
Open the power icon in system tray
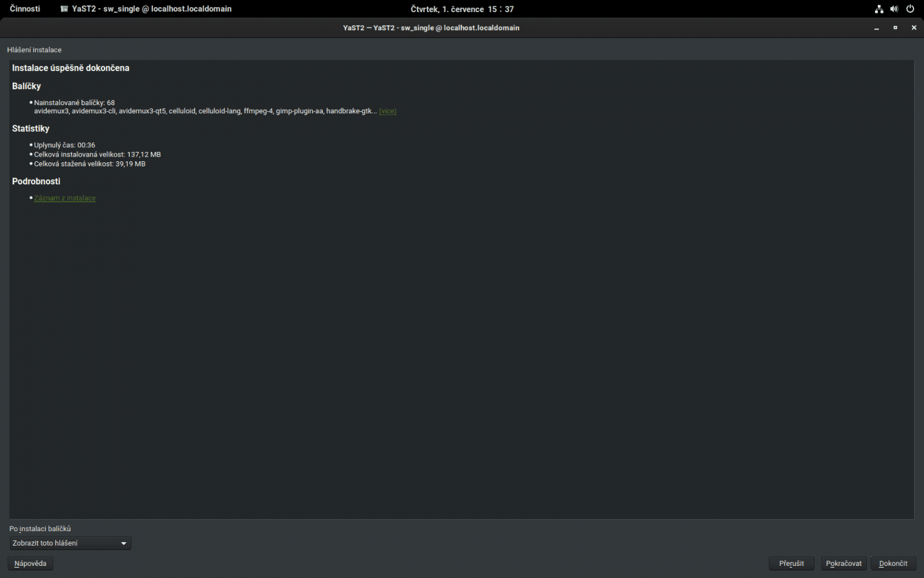pos(910,9)
